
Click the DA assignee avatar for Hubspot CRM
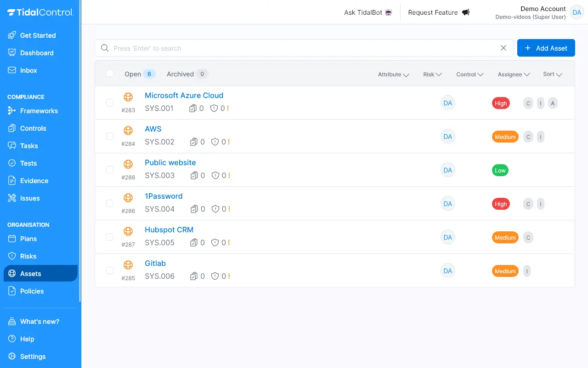point(448,237)
